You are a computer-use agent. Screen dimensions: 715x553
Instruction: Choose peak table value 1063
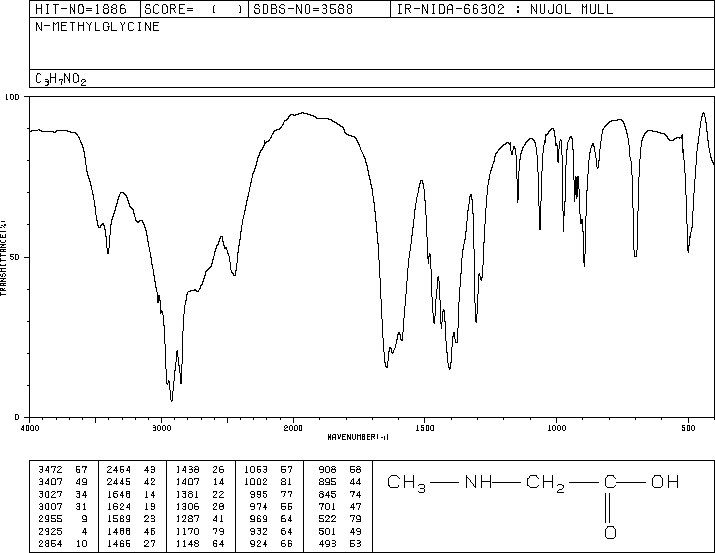coord(256,470)
